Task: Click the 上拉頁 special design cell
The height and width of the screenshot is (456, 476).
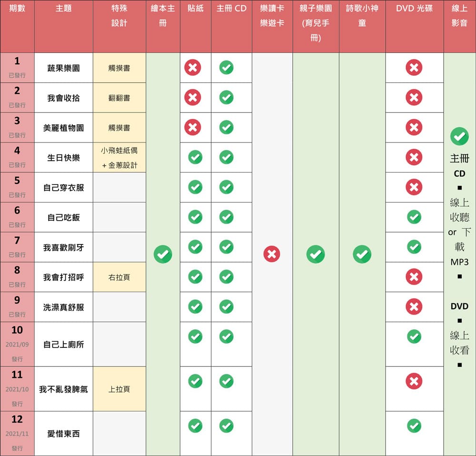Action: coord(119,389)
